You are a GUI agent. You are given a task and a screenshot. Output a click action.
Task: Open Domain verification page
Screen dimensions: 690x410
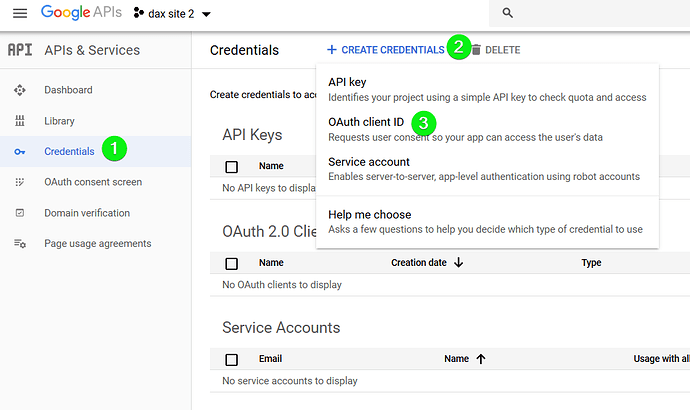pyautogui.click(x=87, y=213)
